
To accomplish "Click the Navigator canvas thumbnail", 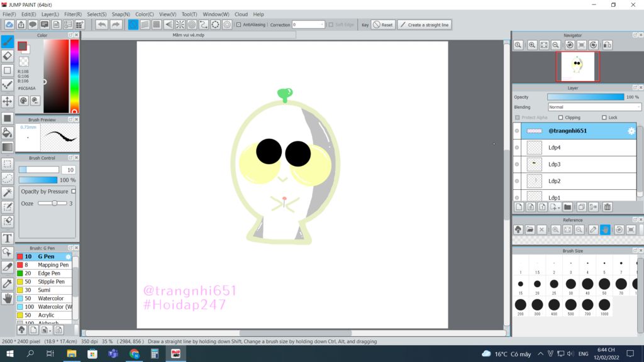I will click(x=577, y=67).
